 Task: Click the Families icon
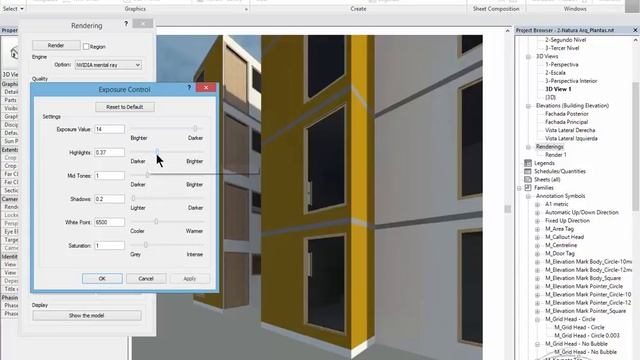(528, 187)
